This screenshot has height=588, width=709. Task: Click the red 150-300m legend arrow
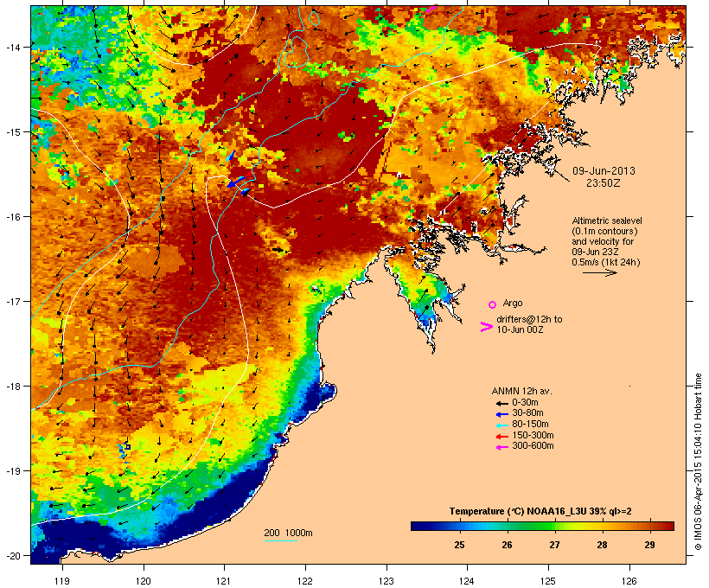501,436
